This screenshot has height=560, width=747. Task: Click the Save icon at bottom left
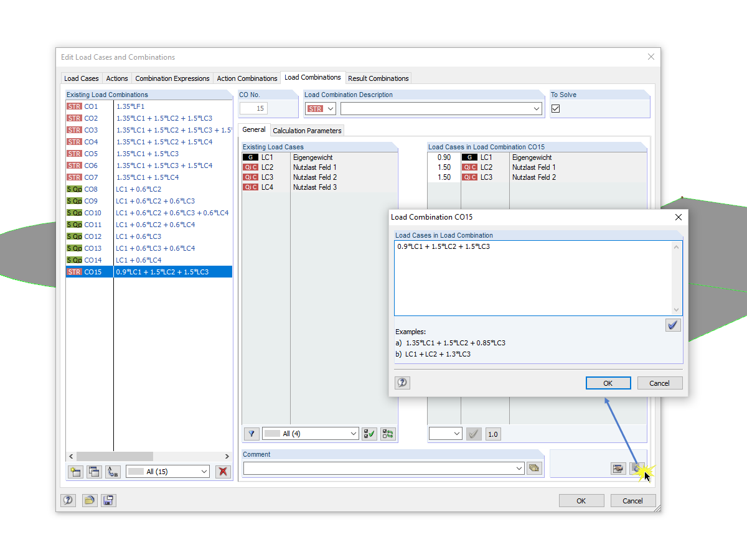click(108, 500)
